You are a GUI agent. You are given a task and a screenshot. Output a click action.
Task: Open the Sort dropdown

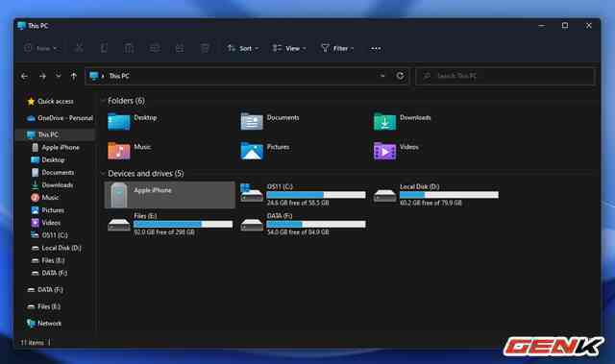tap(243, 48)
